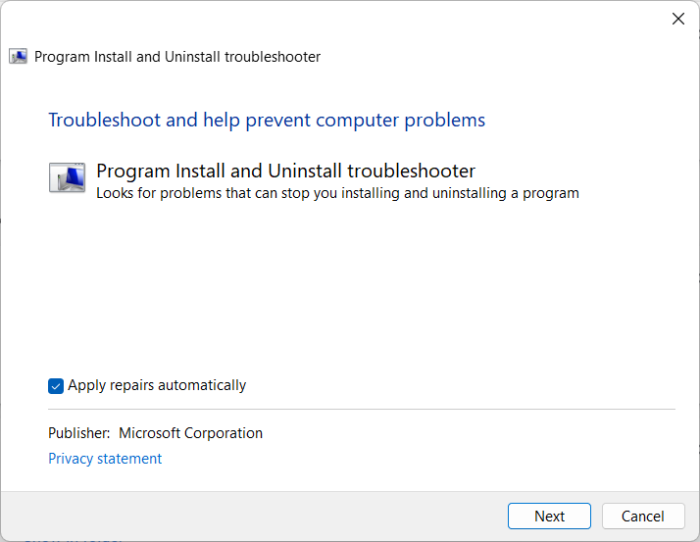
Task: Select the large 'Program Install and Uninstall troubleshooter' title
Action: coord(285,171)
